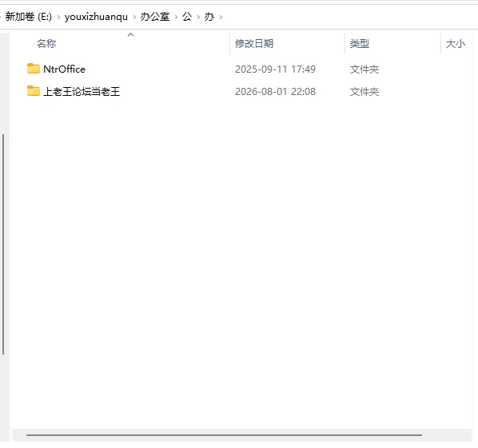This screenshot has height=448, width=478.
Task: Sort by 修改日期 column header
Action: tap(254, 44)
